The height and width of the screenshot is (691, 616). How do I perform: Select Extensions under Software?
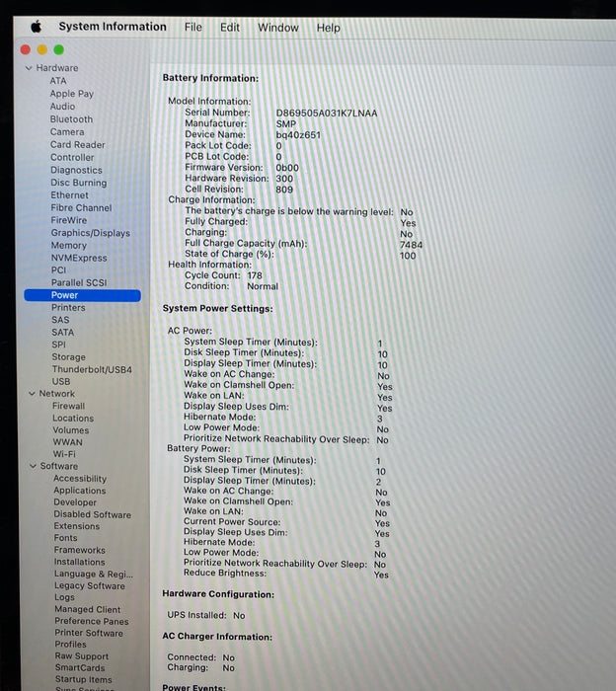tap(77, 526)
